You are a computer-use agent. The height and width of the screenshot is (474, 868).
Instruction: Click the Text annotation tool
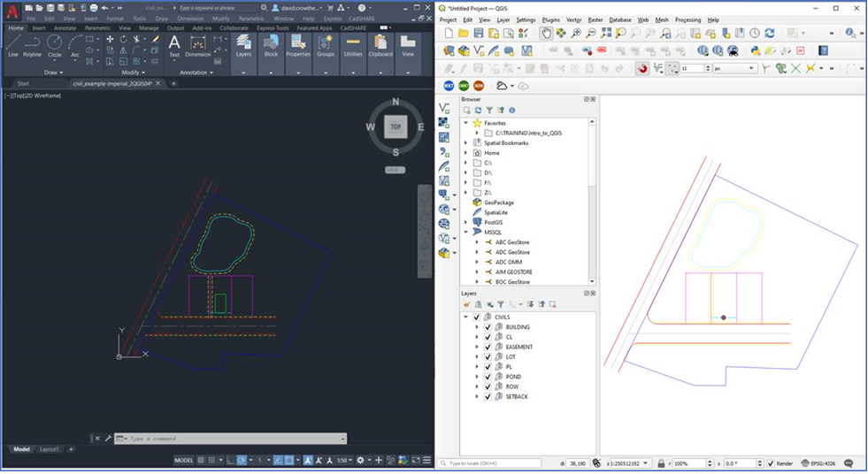[174, 46]
